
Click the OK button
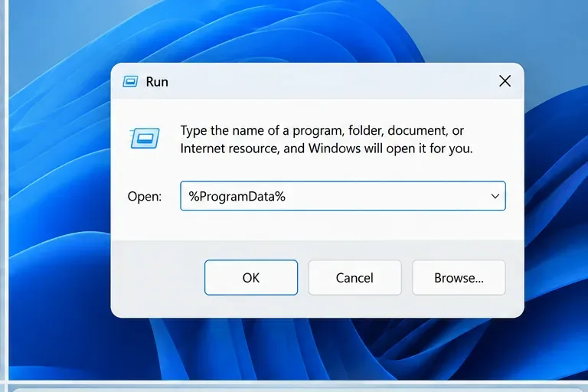click(251, 278)
